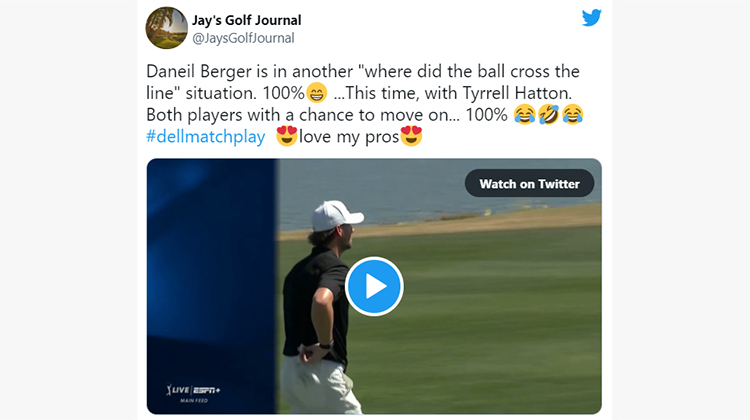The width and height of the screenshot is (750, 420).
Task: Open the @JaysGolfJournal handle link
Action: 243,38
